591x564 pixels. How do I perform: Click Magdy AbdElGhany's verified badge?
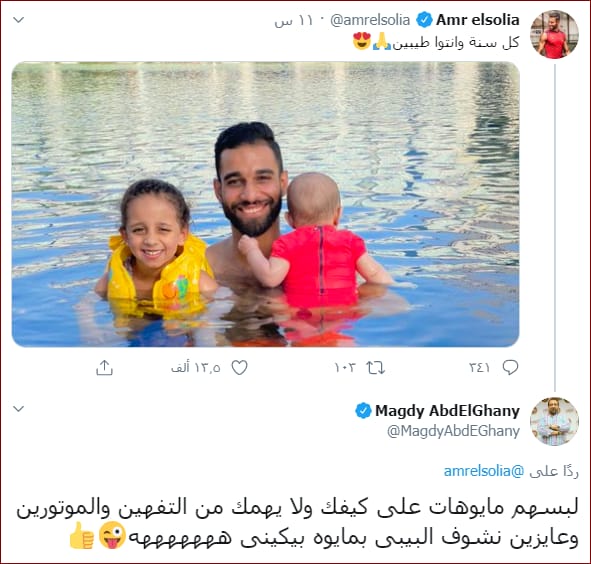click(x=363, y=411)
